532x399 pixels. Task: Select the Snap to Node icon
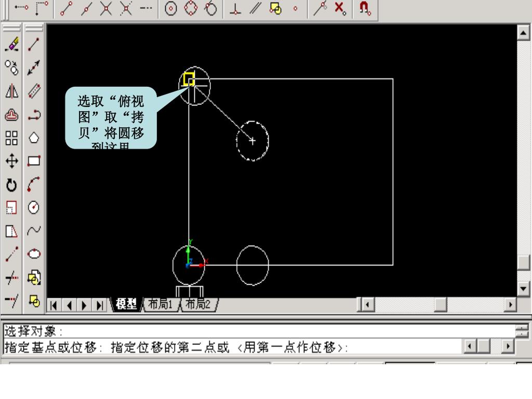pos(295,8)
